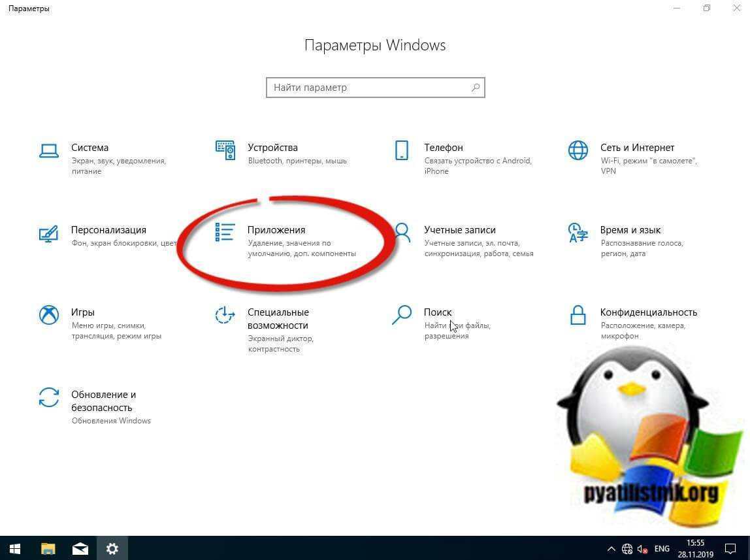Click the Персонализация brush icon

(49, 233)
